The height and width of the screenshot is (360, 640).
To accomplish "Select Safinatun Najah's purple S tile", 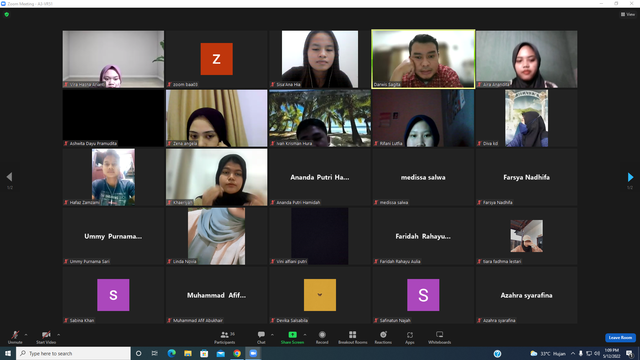I will coord(423,295).
